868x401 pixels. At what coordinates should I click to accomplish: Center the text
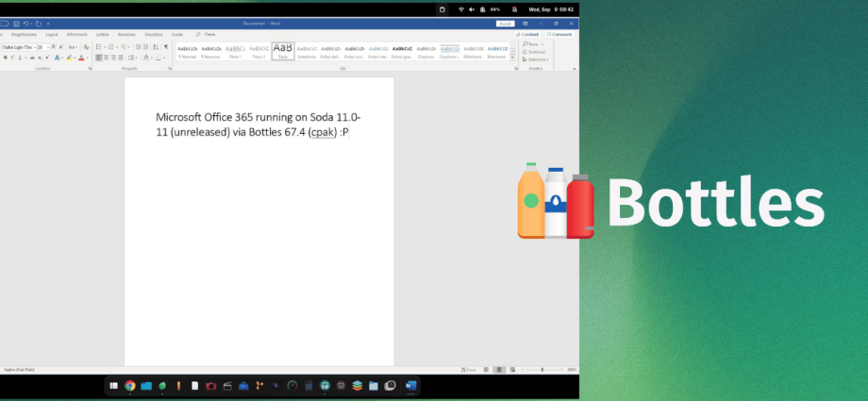107,58
